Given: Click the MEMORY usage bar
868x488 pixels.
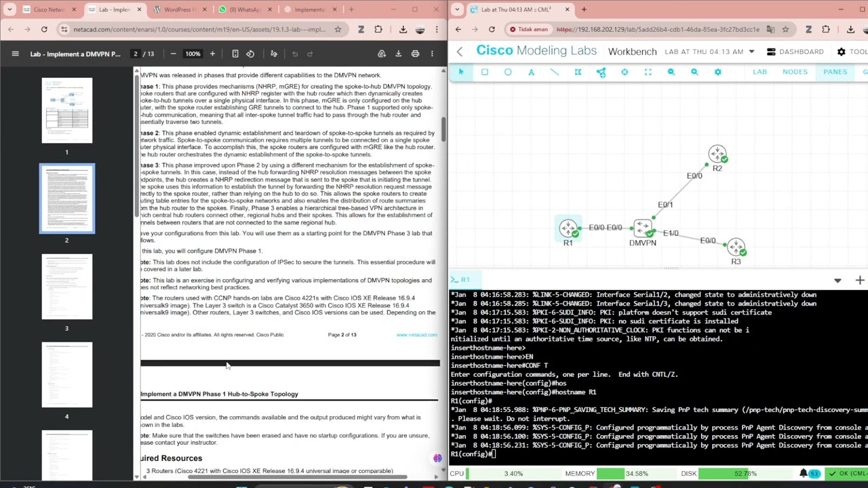Looking at the screenshot, I should click(x=637, y=474).
